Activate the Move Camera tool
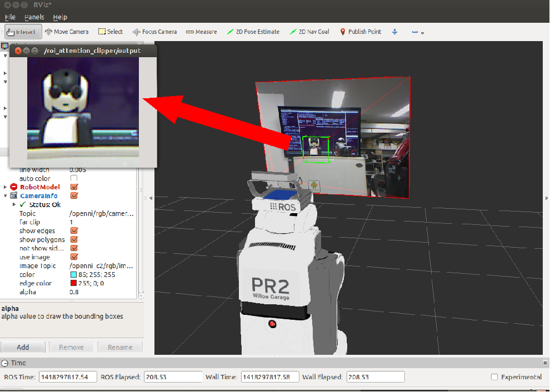The width and height of the screenshot is (550, 392). coord(67,32)
